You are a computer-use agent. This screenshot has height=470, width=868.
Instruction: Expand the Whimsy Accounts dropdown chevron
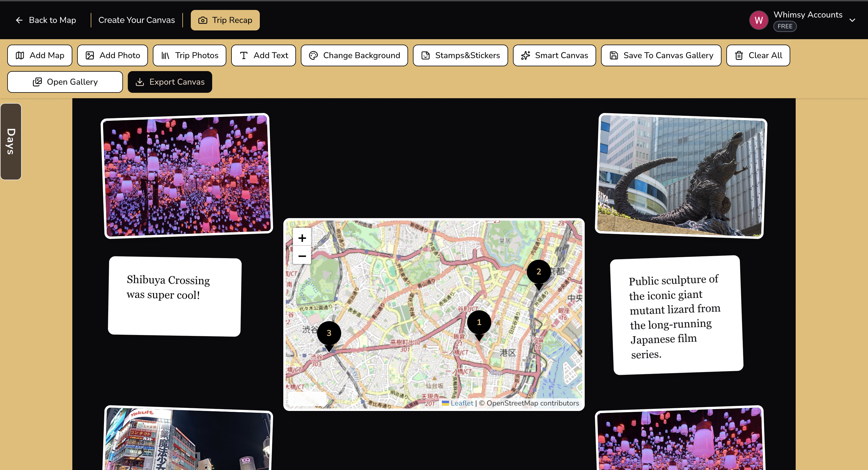pyautogui.click(x=852, y=20)
